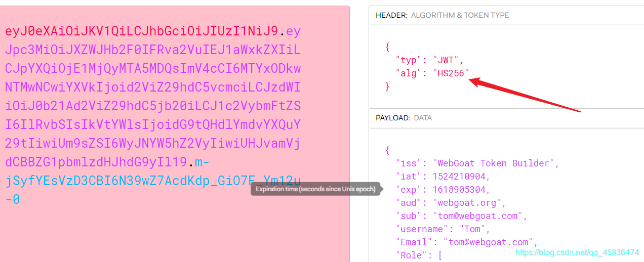Select the HEADER: ALGORITHM & TOKEN TYPE label
Screen dimensions: 644x262
pyautogui.click(x=442, y=16)
